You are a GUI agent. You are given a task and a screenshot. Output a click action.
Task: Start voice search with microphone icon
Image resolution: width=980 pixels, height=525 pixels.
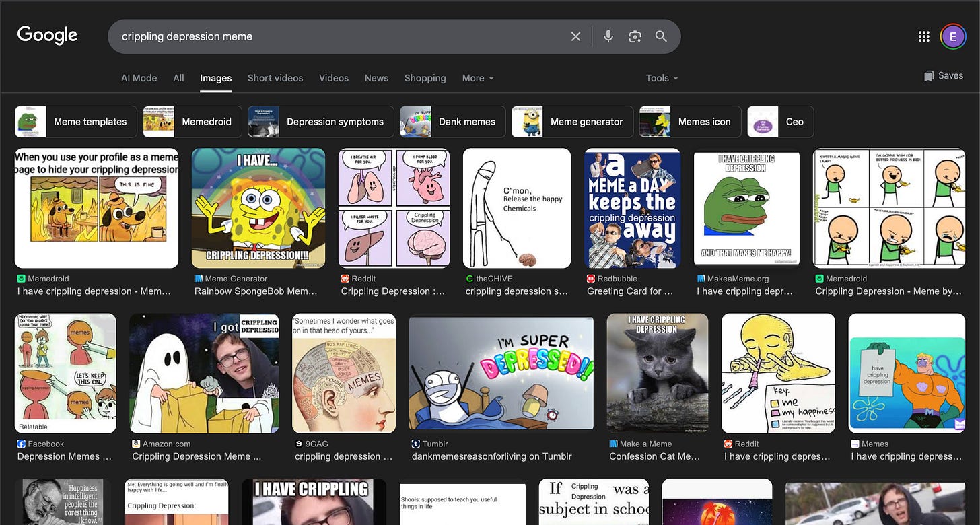pyautogui.click(x=608, y=36)
